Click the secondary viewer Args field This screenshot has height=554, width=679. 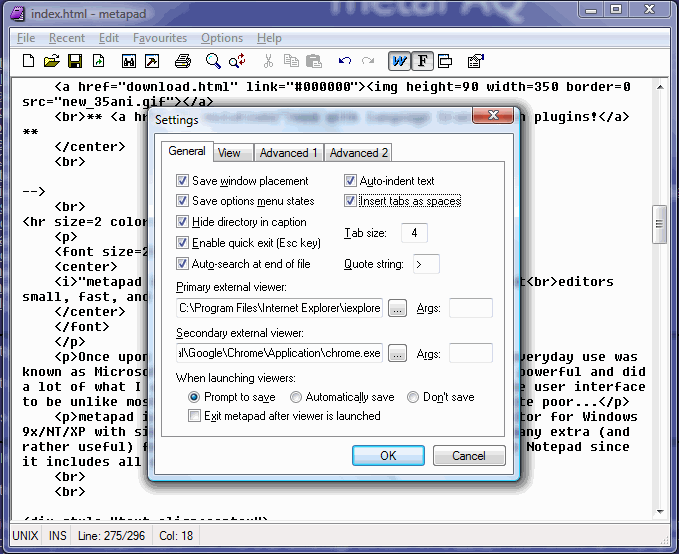(471, 353)
